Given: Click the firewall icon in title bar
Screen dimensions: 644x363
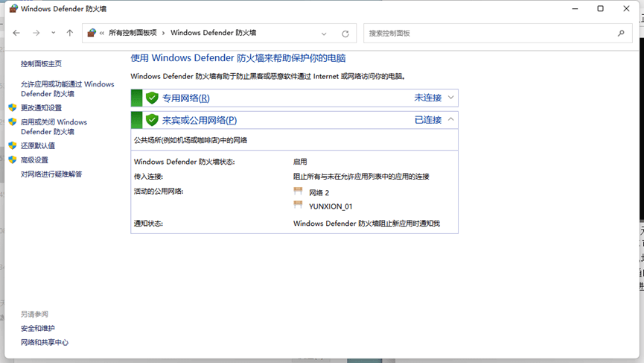Looking at the screenshot, I should tap(13, 9).
